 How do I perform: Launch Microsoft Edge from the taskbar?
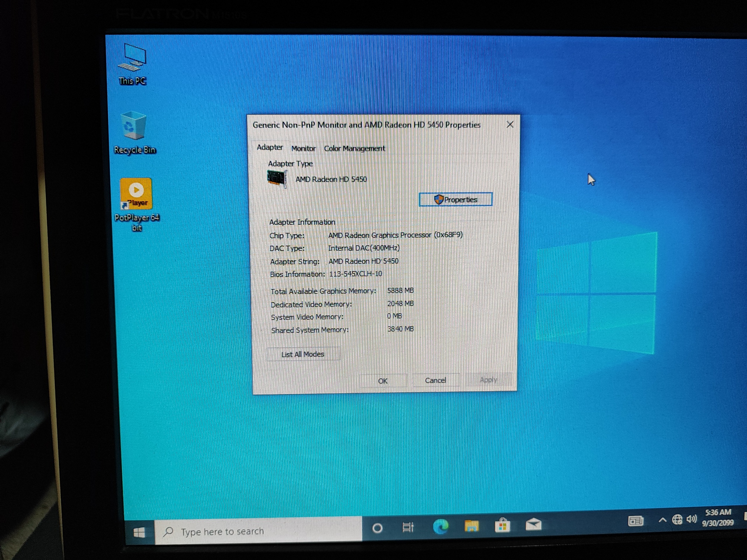click(x=440, y=526)
